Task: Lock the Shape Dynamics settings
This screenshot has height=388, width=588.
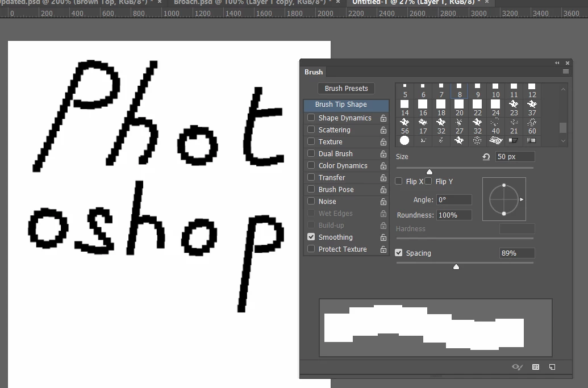Action: [x=383, y=118]
